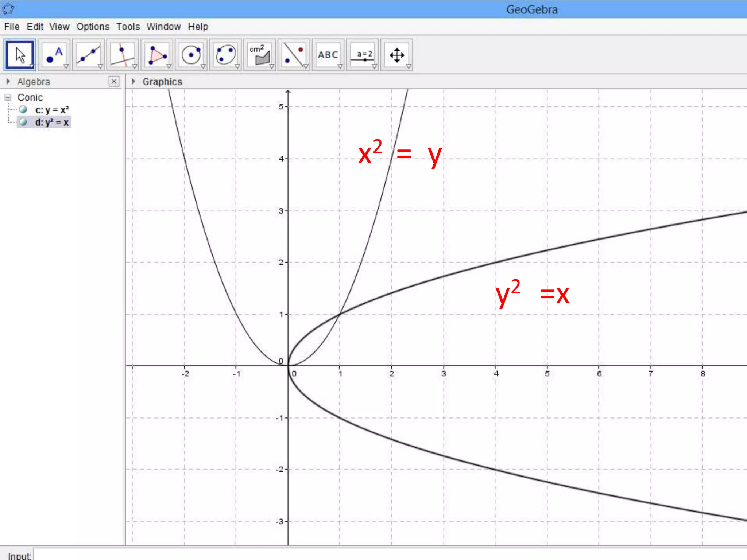Screen dimensions: 747x560
Task: Choose the Area measurement cm² tool
Action: click(x=259, y=55)
